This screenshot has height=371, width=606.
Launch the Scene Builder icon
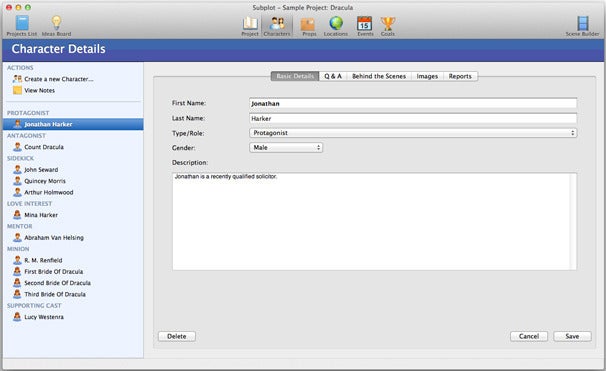pos(583,23)
